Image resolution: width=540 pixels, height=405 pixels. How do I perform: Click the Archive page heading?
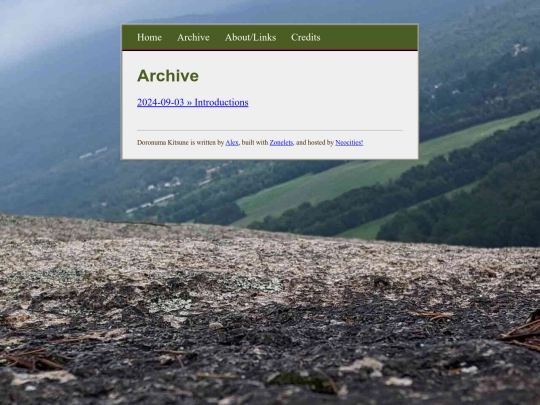pos(168,76)
